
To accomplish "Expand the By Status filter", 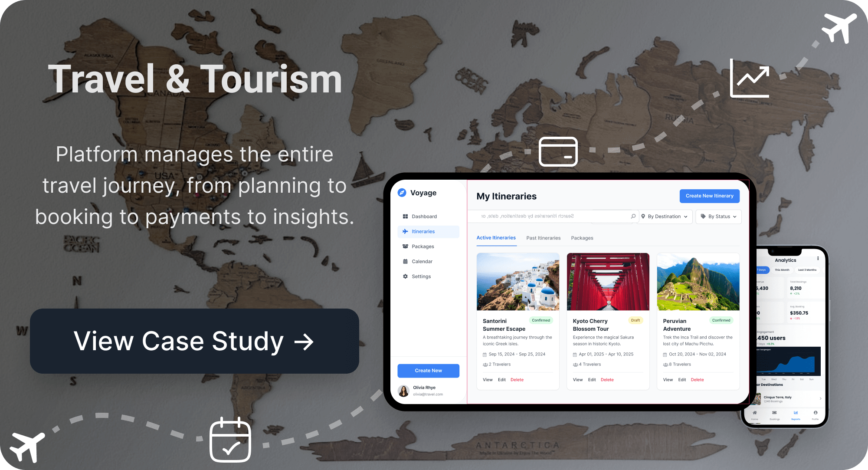I will coord(718,216).
